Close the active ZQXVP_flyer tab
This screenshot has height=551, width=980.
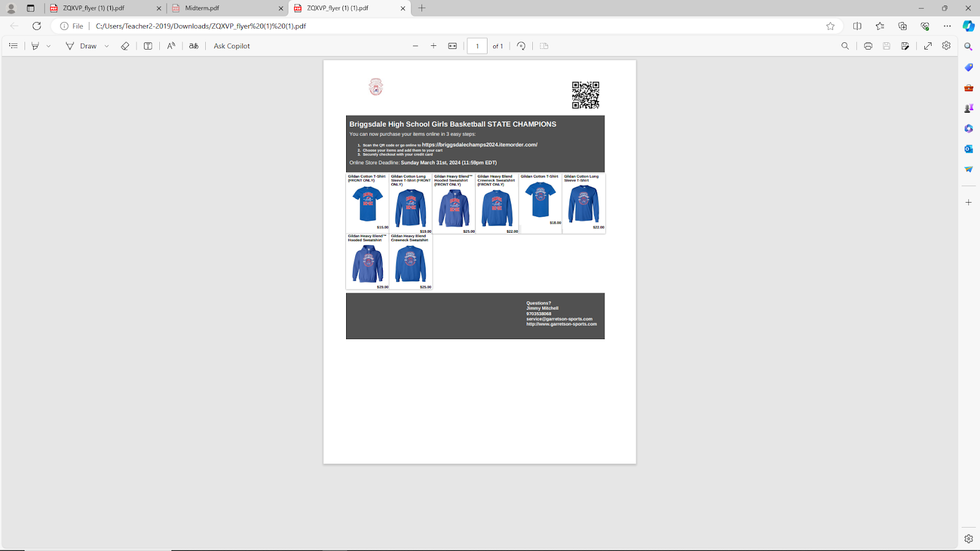tap(403, 8)
